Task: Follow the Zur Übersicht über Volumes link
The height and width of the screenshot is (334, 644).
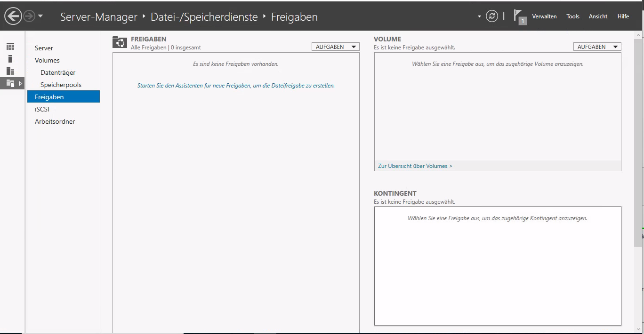Action: pos(415,166)
